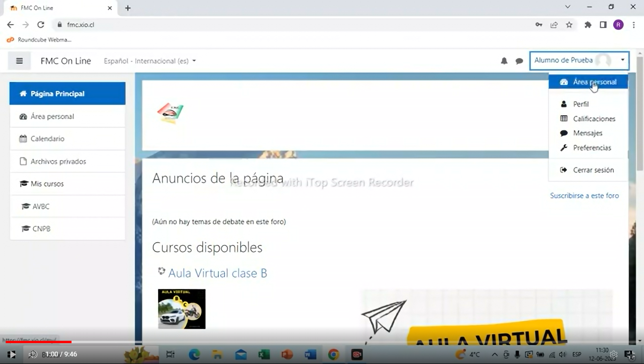Image resolution: width=644 pixels, height=364 pixels.
Task: Mute the video volume icon
Action: (33, 355)
